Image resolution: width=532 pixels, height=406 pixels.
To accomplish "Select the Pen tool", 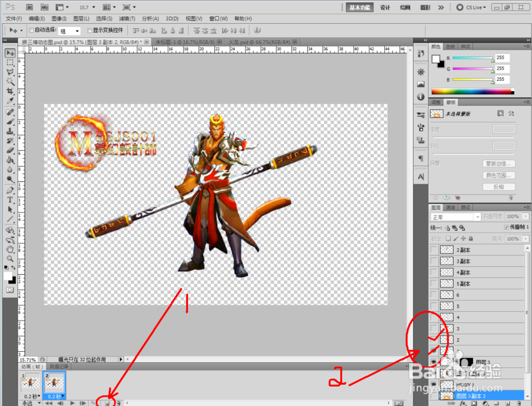I will [10, 190].
